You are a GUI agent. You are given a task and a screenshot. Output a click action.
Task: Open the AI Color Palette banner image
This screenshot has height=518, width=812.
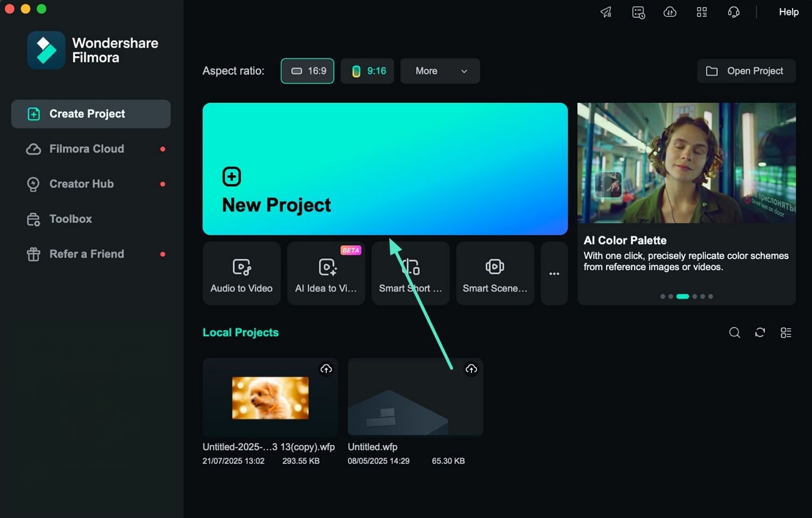[x=686, y=163]
